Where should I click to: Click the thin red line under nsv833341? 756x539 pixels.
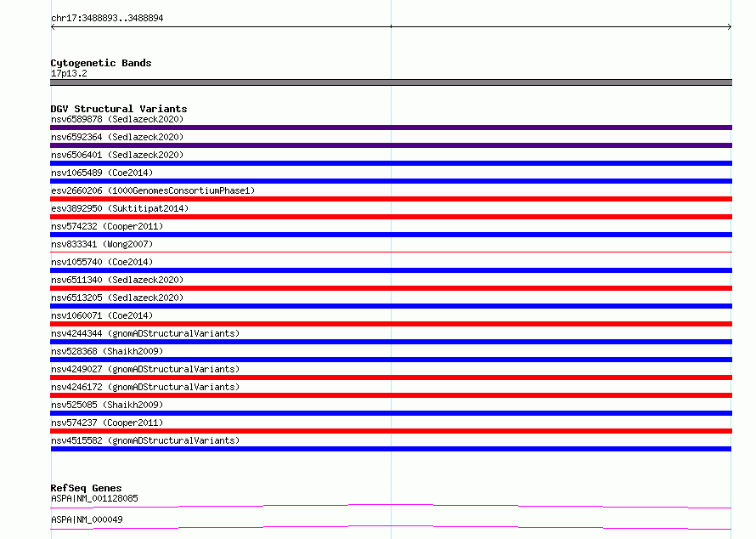[391, 252]
